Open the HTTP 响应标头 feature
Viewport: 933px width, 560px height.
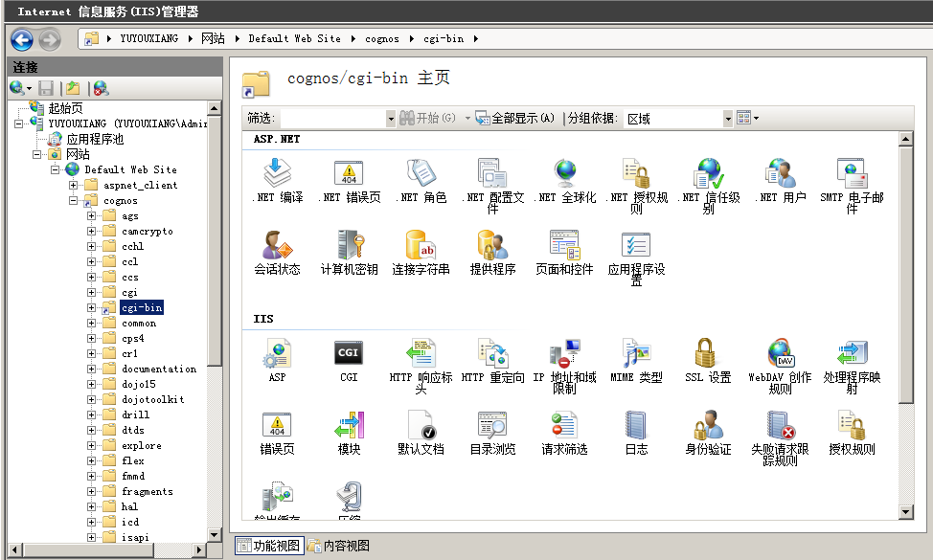pos(421,366)
